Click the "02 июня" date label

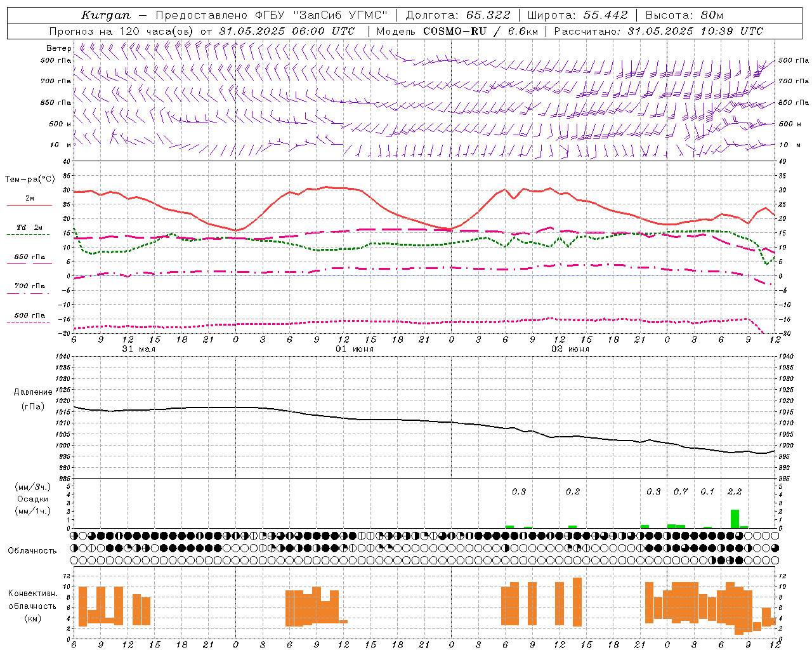pyautogui.click(x=570, y=349)
